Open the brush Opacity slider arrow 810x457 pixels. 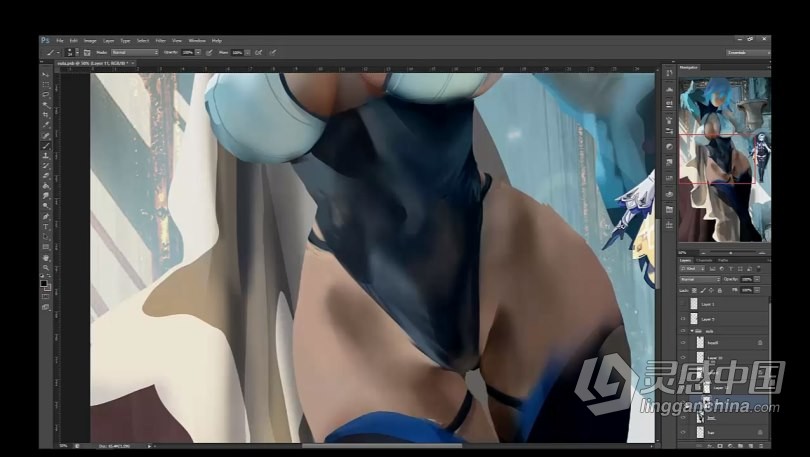198,52
